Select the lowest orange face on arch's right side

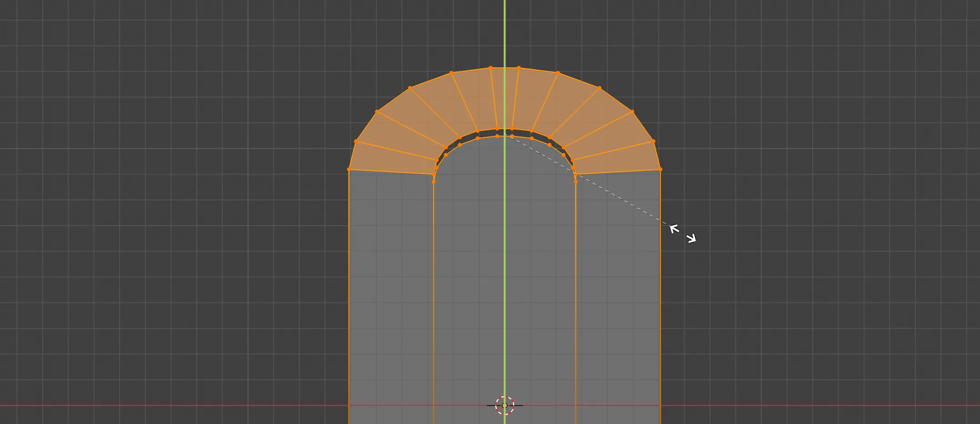pos(616,159)
